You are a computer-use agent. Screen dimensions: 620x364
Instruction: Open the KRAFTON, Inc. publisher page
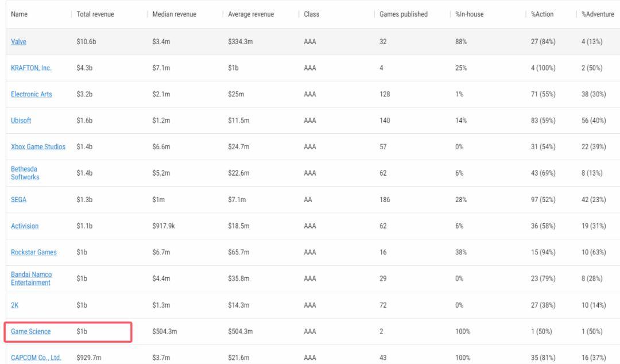31,68
